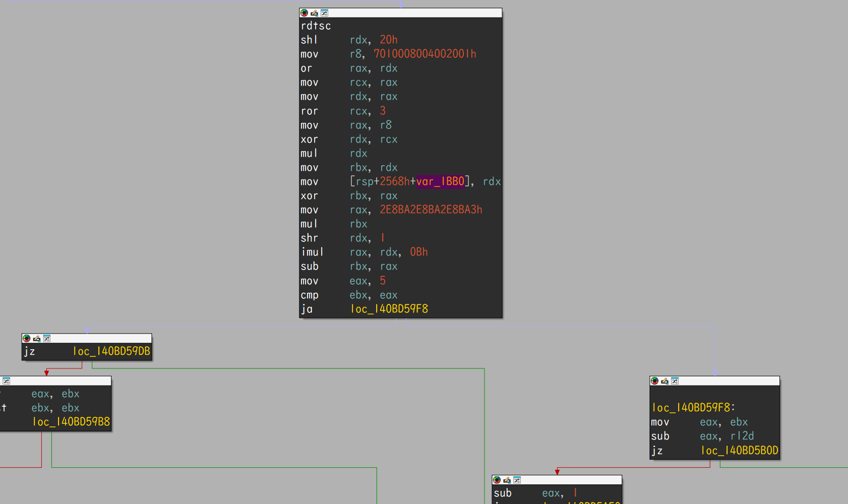Follow jump target loc_140BD59B8
The width and height of the screenshot is (848, 504).
(71, 422)
